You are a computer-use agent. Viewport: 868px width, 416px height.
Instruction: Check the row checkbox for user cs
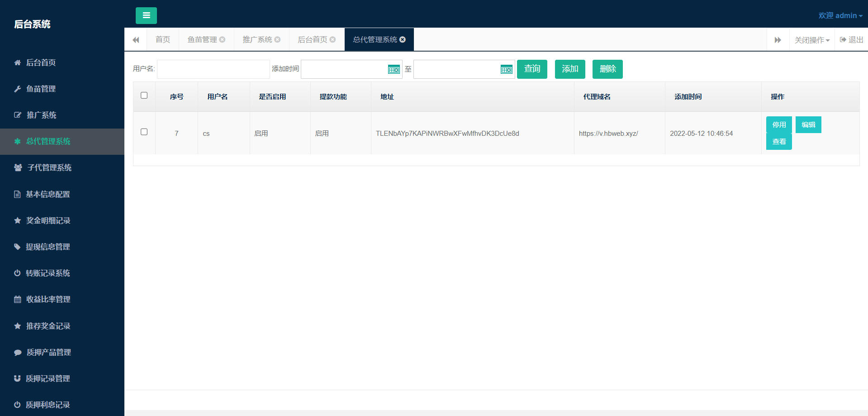coord(144,132)
